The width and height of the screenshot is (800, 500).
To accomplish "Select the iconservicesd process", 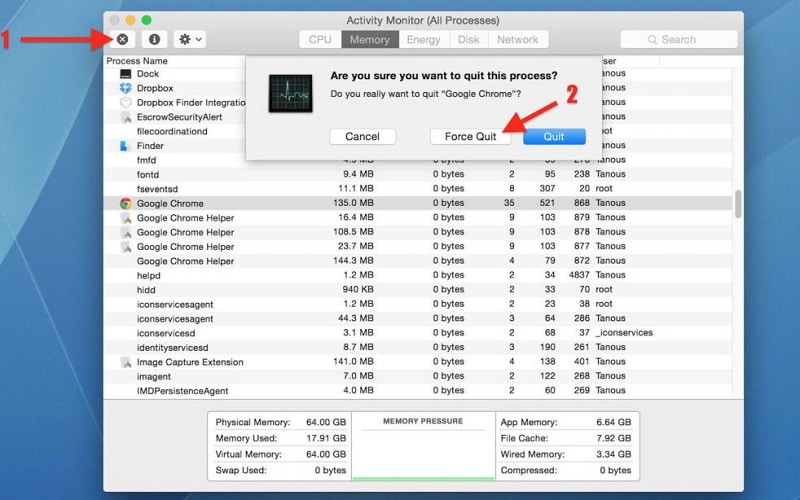I will pyautogui.click(x=418, y=333).
